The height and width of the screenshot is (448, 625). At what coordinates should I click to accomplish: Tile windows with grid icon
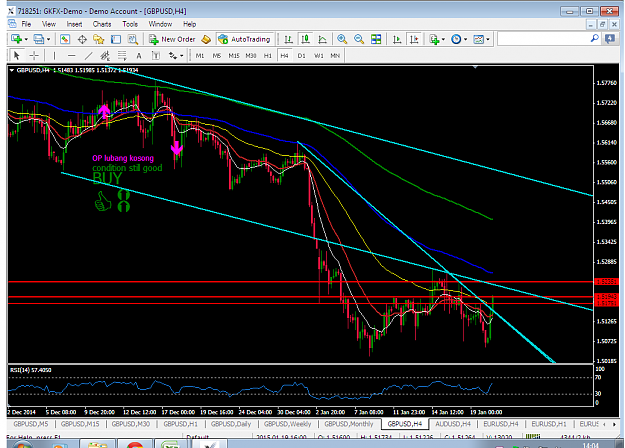point(376,39)
